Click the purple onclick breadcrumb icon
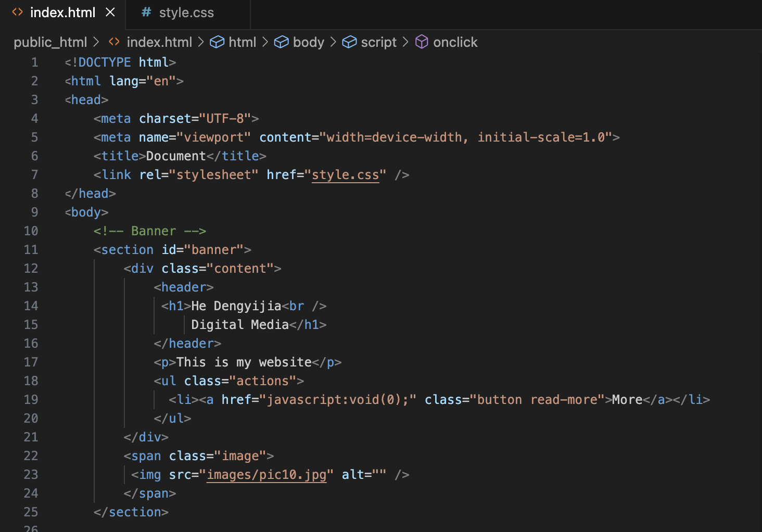Screen dimensions: 762x532 coord(422,42)
